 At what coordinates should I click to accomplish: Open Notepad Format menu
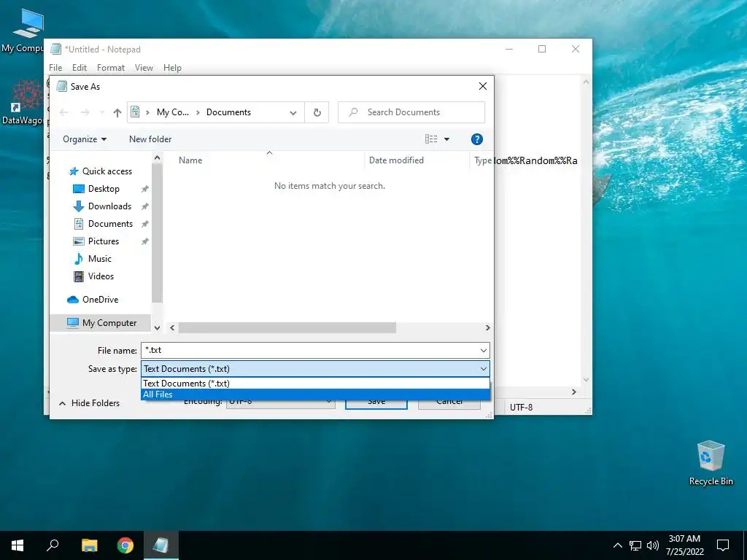pyautogui.click(x=111, y=68)
